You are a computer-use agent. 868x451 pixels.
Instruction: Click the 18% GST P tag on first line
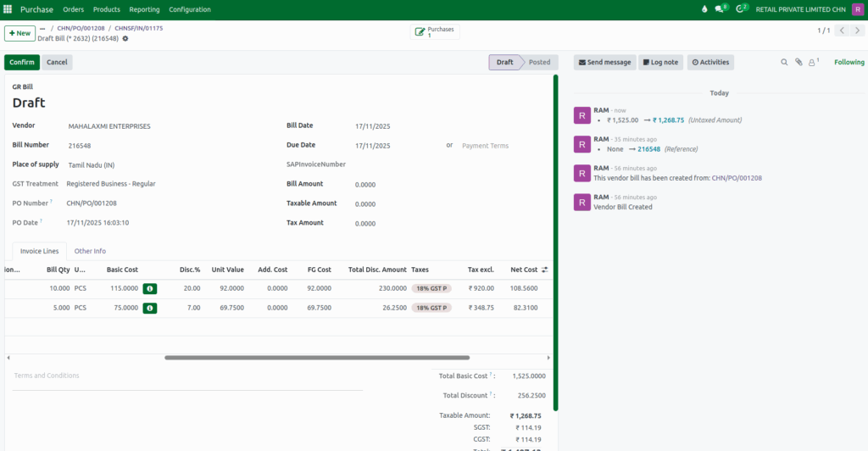[431, 289]
